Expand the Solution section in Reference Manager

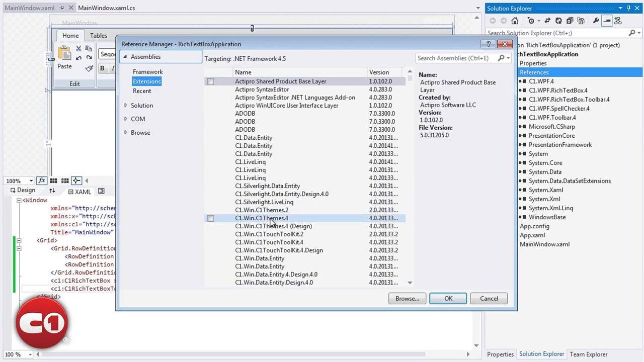coord(126,106)
